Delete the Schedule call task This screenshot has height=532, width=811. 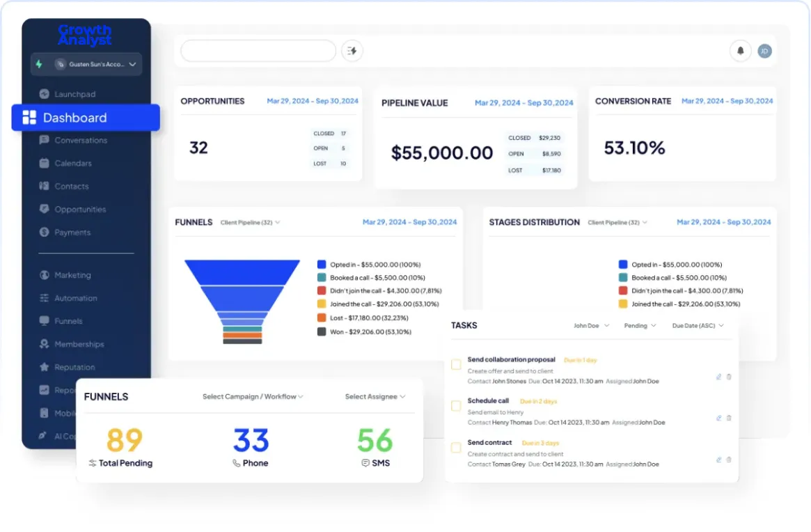(x=729, y=418)
